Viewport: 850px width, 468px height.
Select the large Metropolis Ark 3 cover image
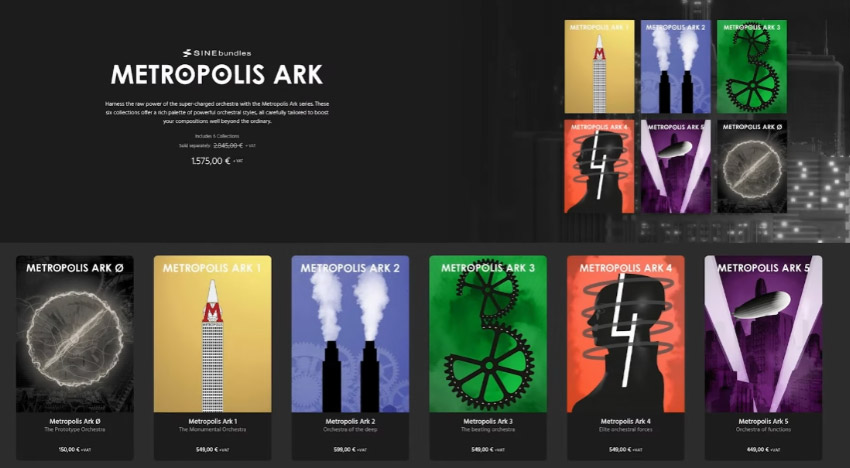(x=488, y=334)
